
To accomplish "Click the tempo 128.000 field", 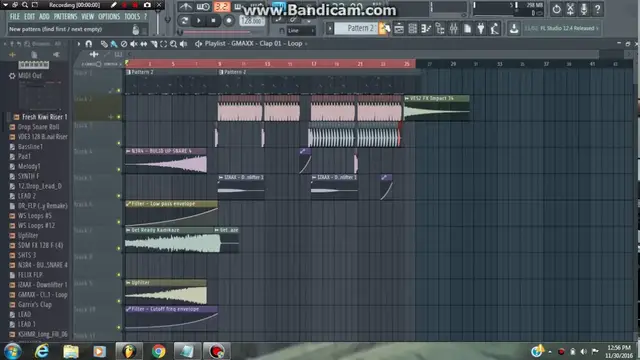I will pos(251,20).
